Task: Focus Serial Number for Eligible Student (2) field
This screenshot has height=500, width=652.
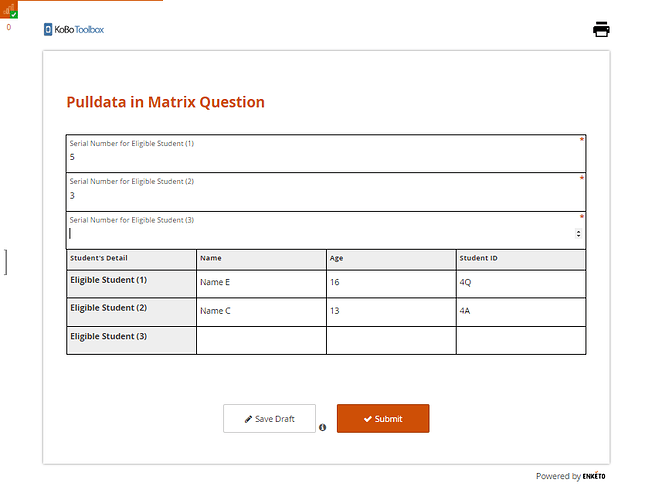Action: click(x=325, y=196)
